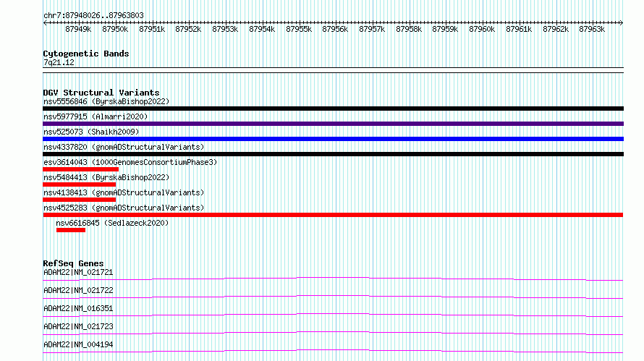Open variant nsv525073 (Shaikh2009) label
Screen dimensions: 644x361
tap(91, 132)
